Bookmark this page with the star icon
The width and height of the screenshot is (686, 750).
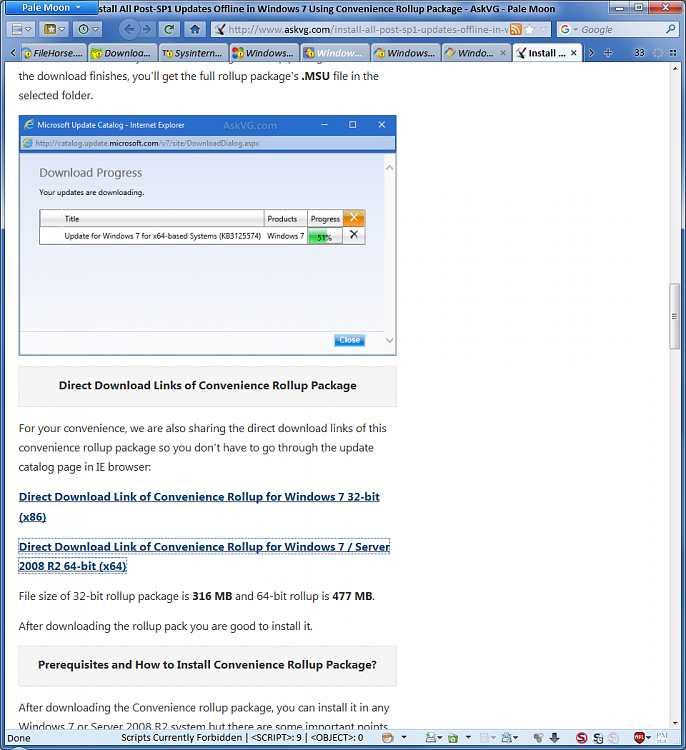pyautogui.click(x=530, y=30)
